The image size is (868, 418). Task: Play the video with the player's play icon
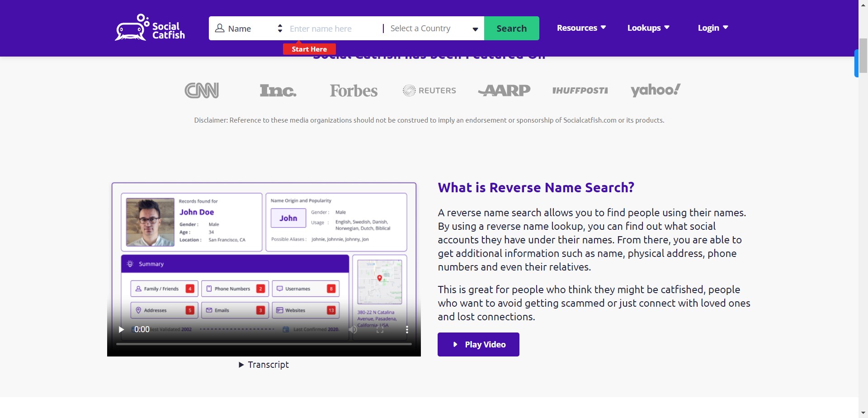point(121,329)
